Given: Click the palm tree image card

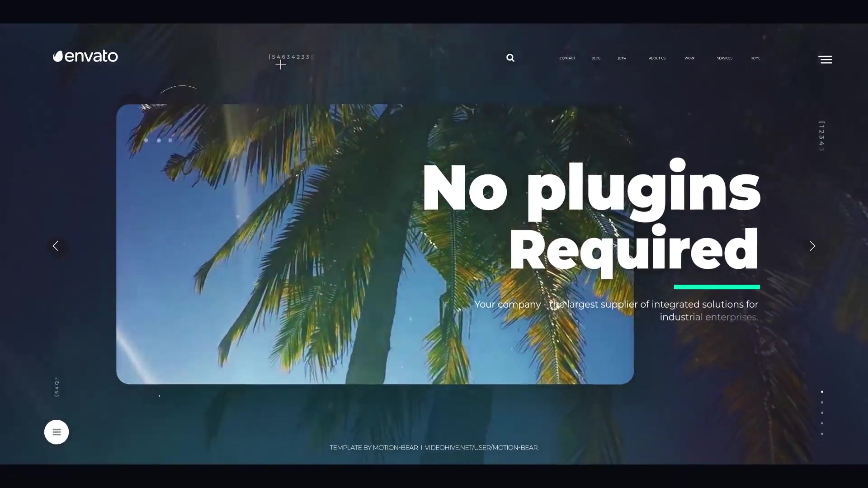Looking at the screenshot, I should point(375,244).
